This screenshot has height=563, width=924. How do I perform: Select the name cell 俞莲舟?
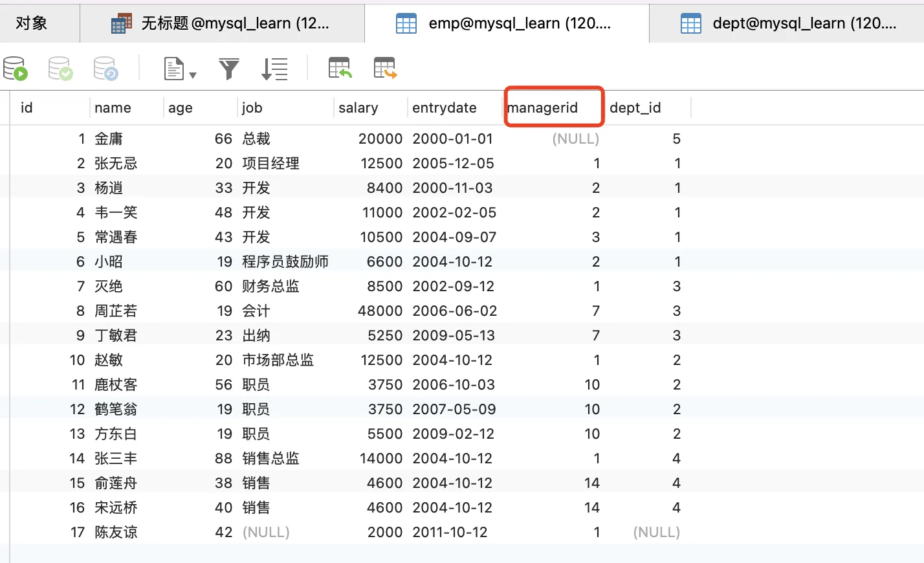(x=116, y=483)
